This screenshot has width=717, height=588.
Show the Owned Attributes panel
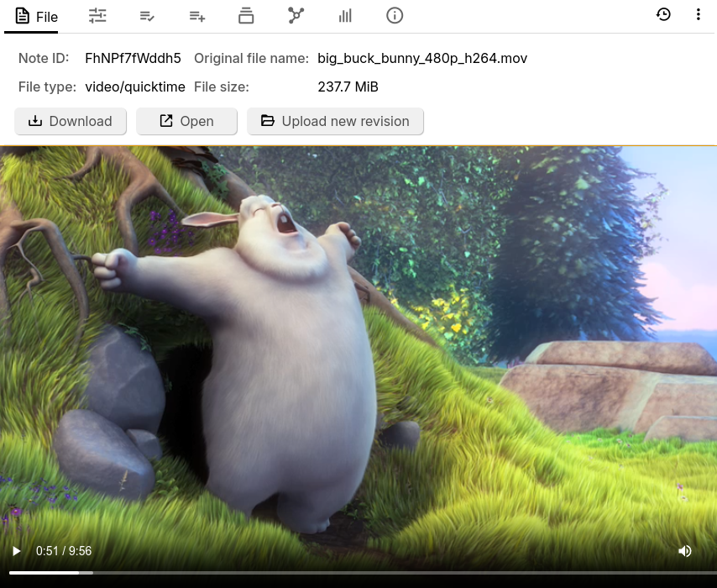pyautogui.click(x=147, y=15)
